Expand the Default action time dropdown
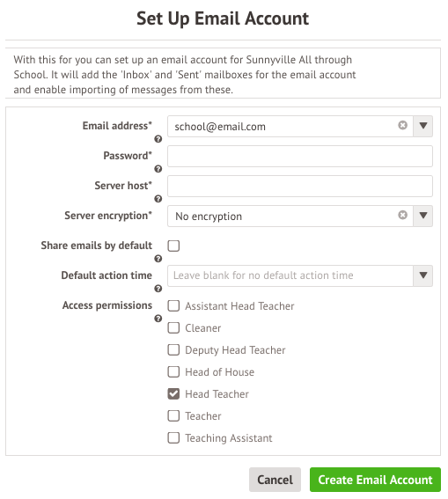Viewport: 448px width, 499px height. (x=422, y=275)
